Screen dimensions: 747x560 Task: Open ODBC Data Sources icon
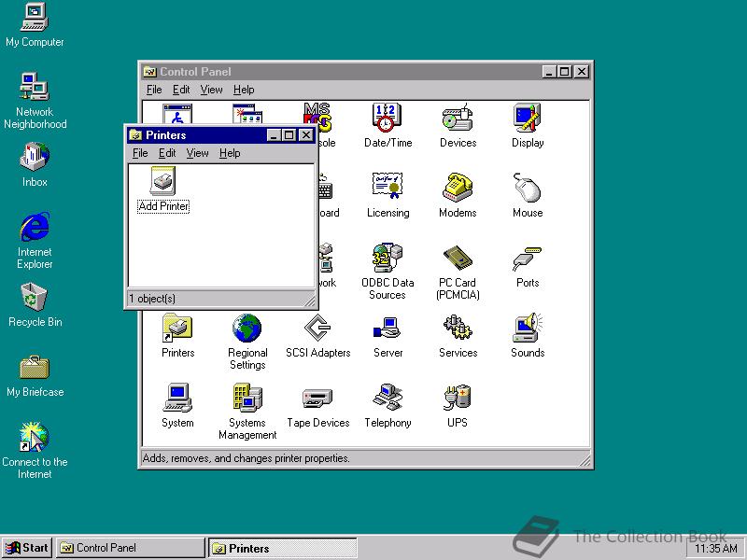point(388,271)
